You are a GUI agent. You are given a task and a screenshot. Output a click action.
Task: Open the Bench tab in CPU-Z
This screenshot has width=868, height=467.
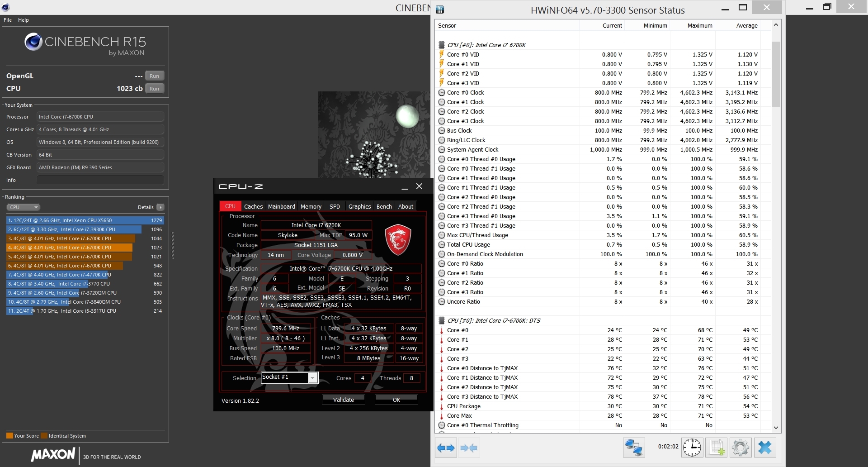pos(384,206)
